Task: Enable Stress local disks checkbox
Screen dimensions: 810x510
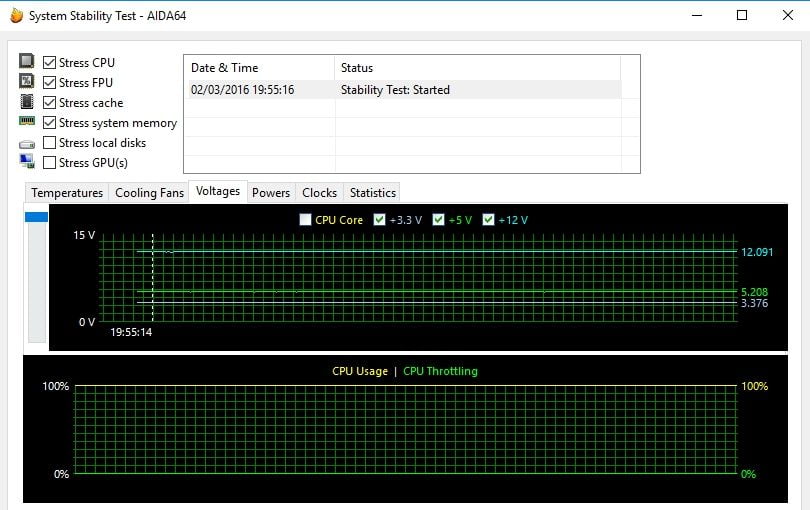Action: [50, 143]
